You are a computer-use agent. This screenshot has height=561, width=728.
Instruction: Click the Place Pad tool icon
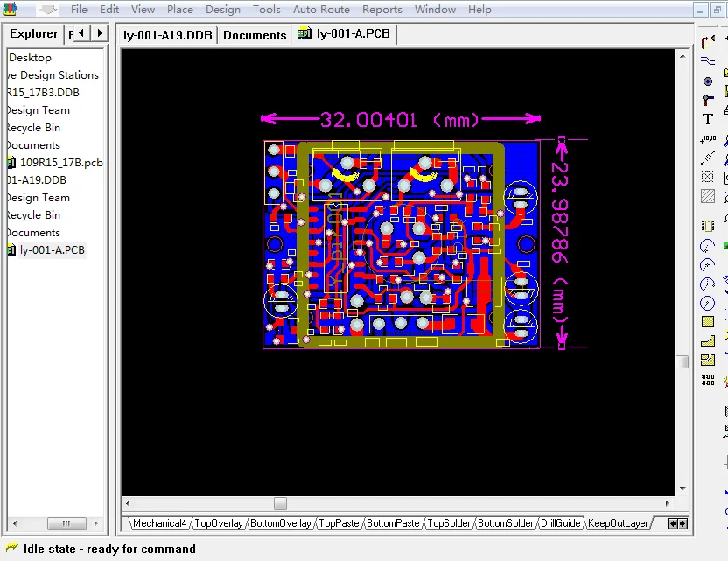click(x=708, y=81)
